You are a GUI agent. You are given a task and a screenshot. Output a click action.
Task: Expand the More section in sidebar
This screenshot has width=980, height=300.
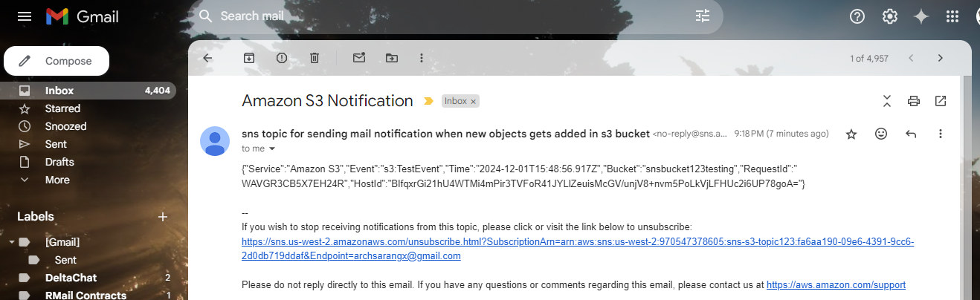(x=57, y=180)
